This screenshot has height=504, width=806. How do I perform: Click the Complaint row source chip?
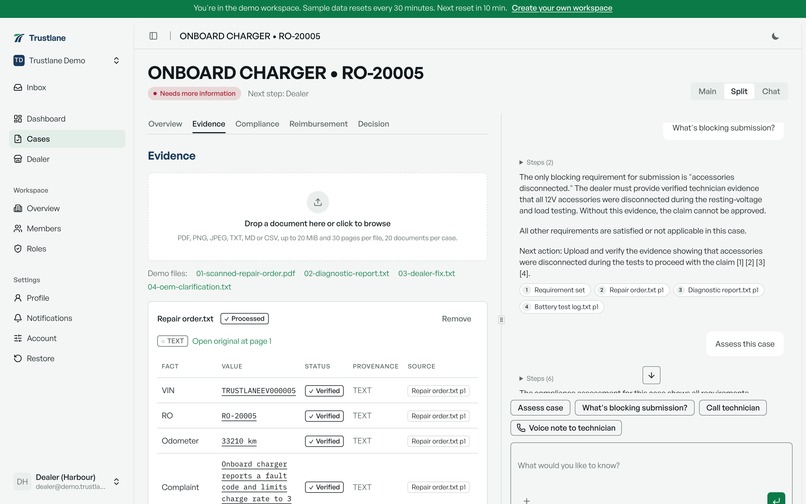coord(438,487)
